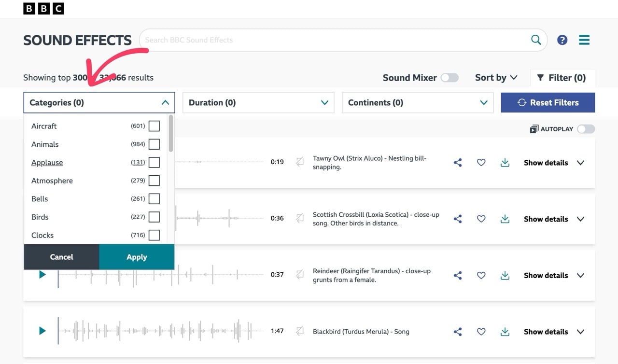The height and width of the screenshot is (364, 618).
Task: Download the Blackbird Song sound
Action: [505, 332]
